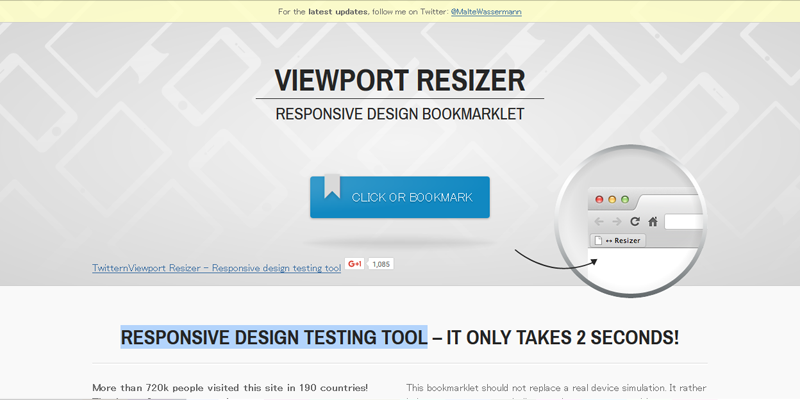Click the 'More than 720k people visited' text

[230, 388]
